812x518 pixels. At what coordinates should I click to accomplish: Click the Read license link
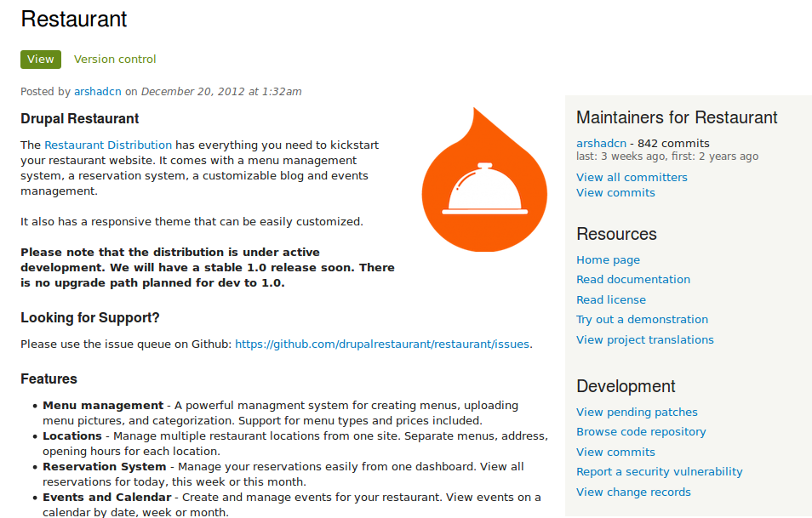pyautogui.click(x=611, y=300)
